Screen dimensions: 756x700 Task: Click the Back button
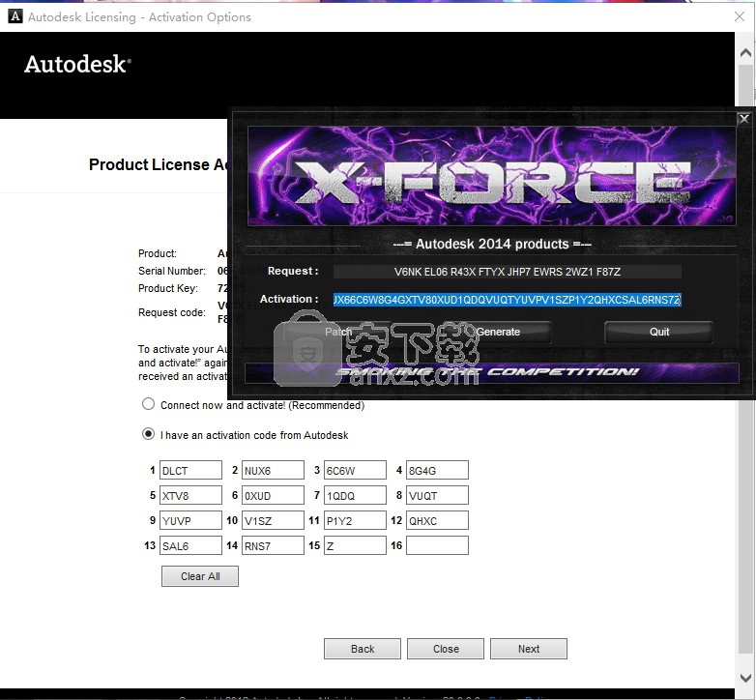(x=363, y=649)
